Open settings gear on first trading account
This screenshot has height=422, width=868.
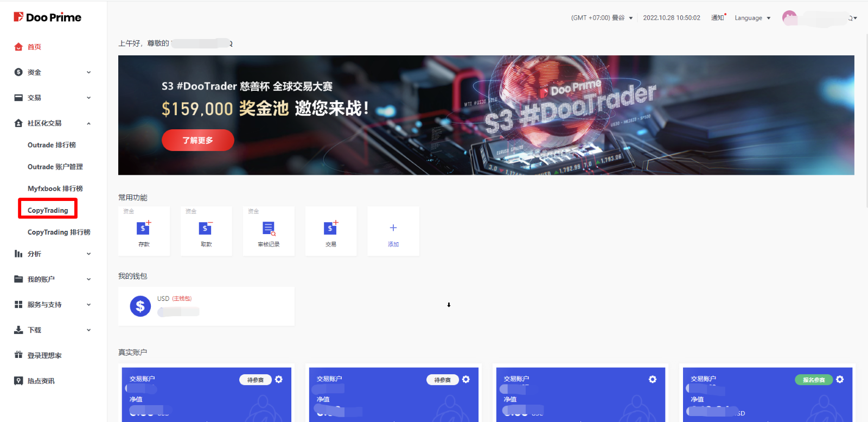tap(279, 380)
